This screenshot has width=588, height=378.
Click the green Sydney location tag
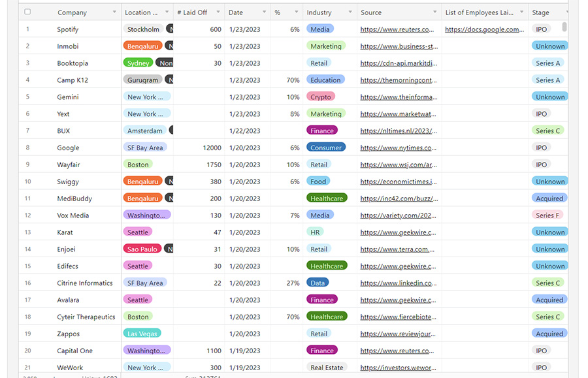coord(138,63)
